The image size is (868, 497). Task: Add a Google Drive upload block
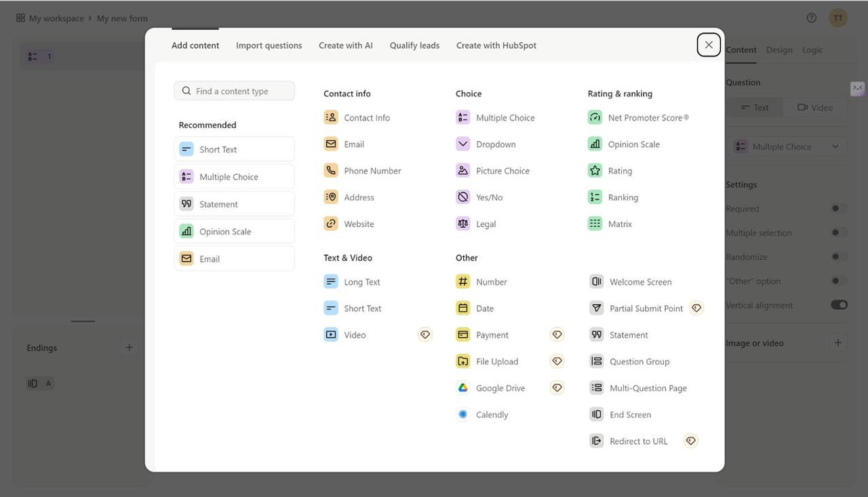[499, 387]
